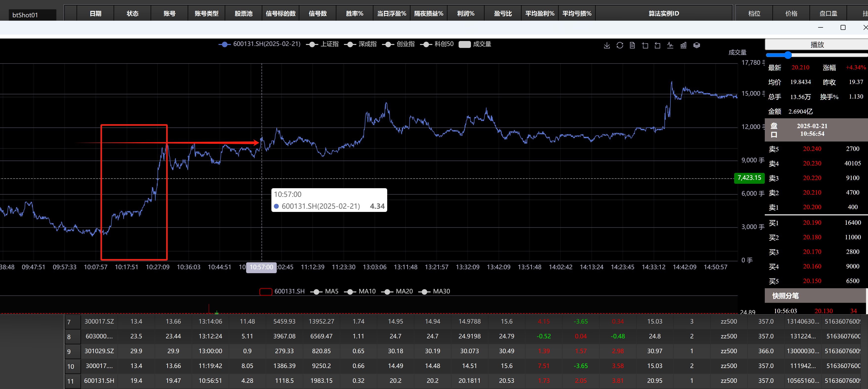This screenshot has width=868, height=389.
Task: Click the 平均亏损% column header
Action: tap(577, 14)
